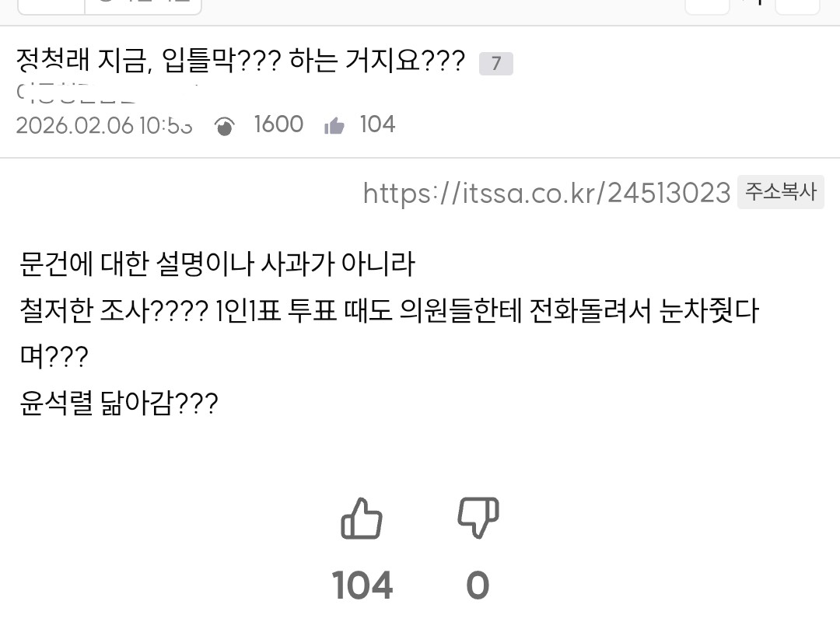The height and width of the screenshot is (629, 840).
Task: Select the post title starting with 정청래 지금
Action: (240, 61)
